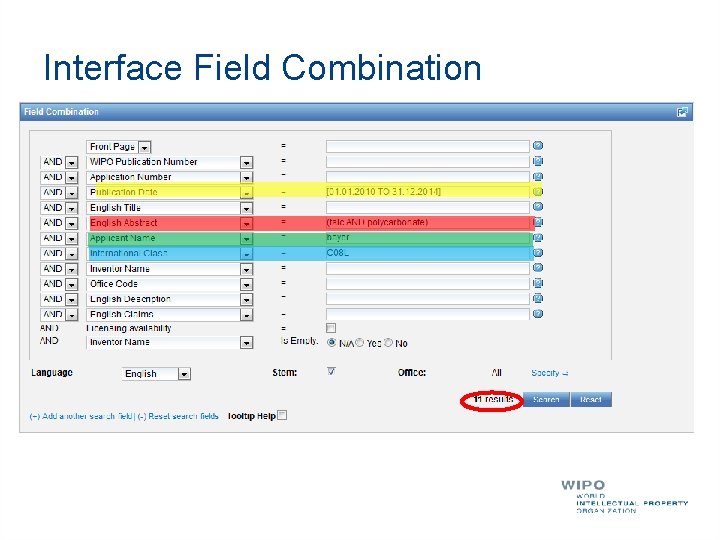
Task: Click the Office Code input field
Action: pyautogui.click(x=428, y=284)
